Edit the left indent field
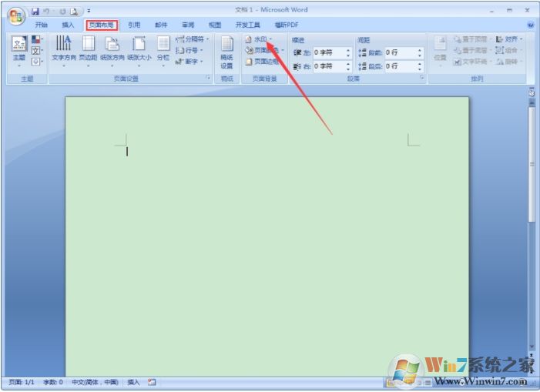The image size is (540, 392). point(329,52)
